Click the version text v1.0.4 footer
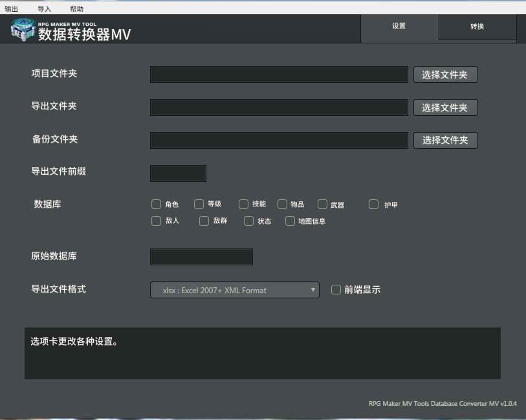 click(443, 404)
